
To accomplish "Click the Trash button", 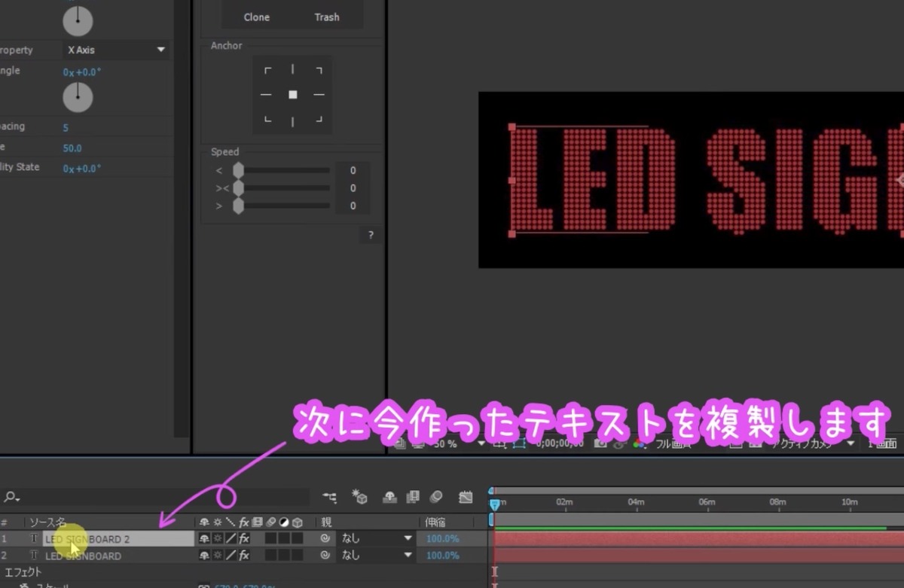I will click(327, 17).
